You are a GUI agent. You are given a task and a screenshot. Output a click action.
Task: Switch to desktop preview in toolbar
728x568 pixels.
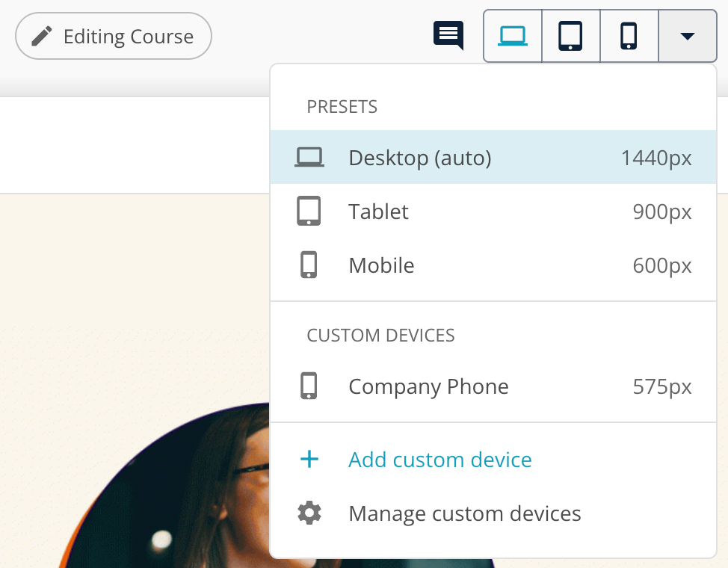513,36
